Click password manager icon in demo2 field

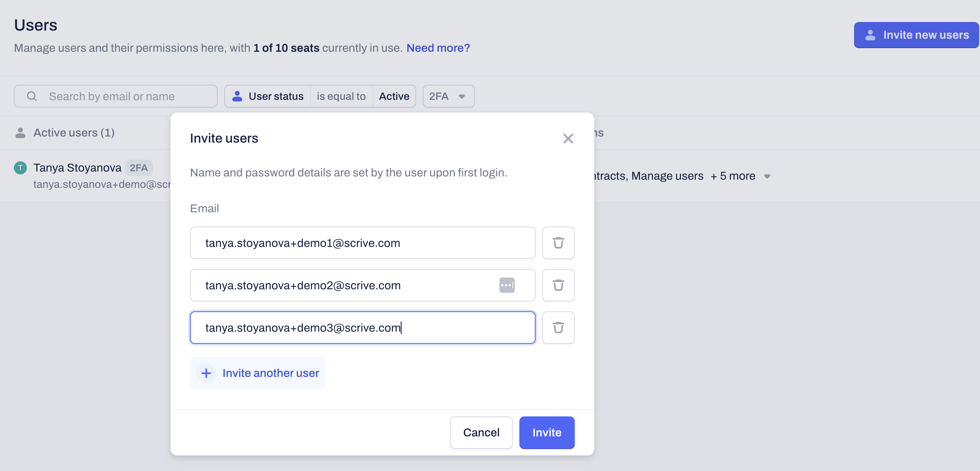tap(507, 285)
